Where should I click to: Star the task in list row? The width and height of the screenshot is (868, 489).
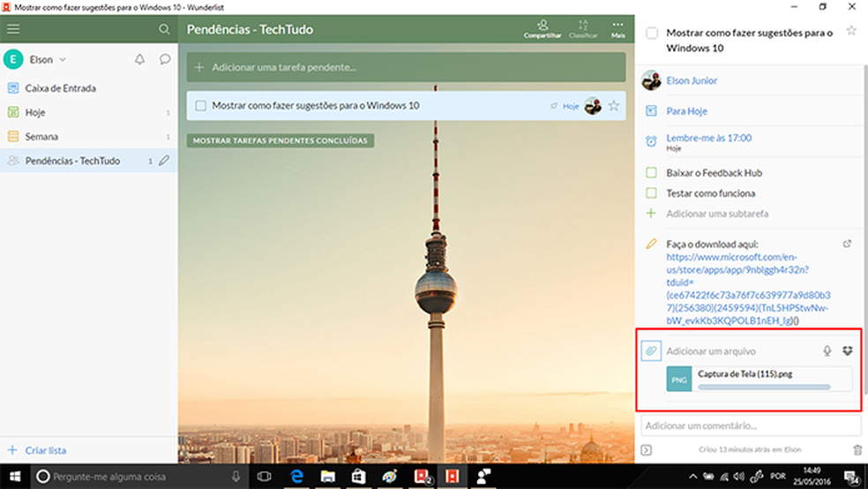pyautogui.click(x=613, y=106)
